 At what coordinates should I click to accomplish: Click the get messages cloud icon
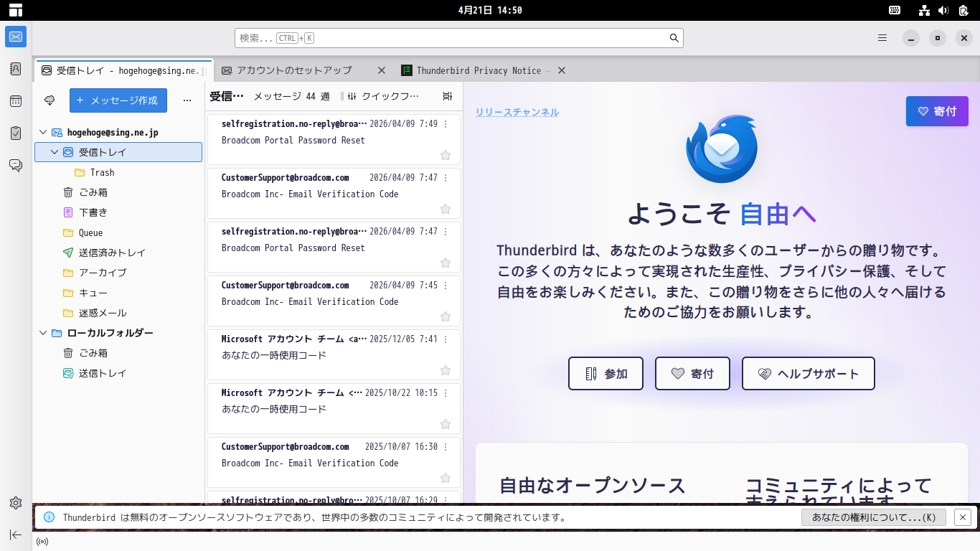pos(50,100)
